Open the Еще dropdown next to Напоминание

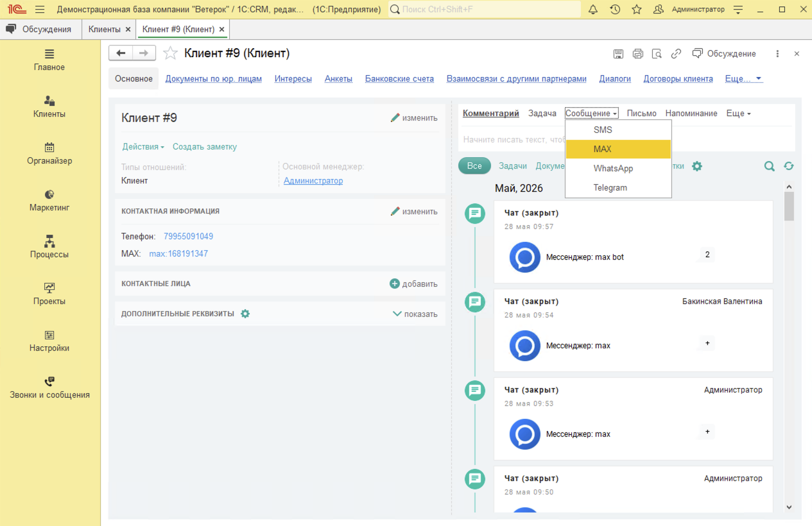(738, 113)
